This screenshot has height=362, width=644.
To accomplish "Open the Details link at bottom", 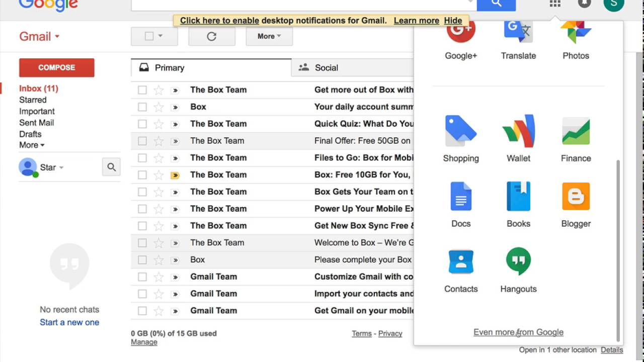I will (612, 350).
